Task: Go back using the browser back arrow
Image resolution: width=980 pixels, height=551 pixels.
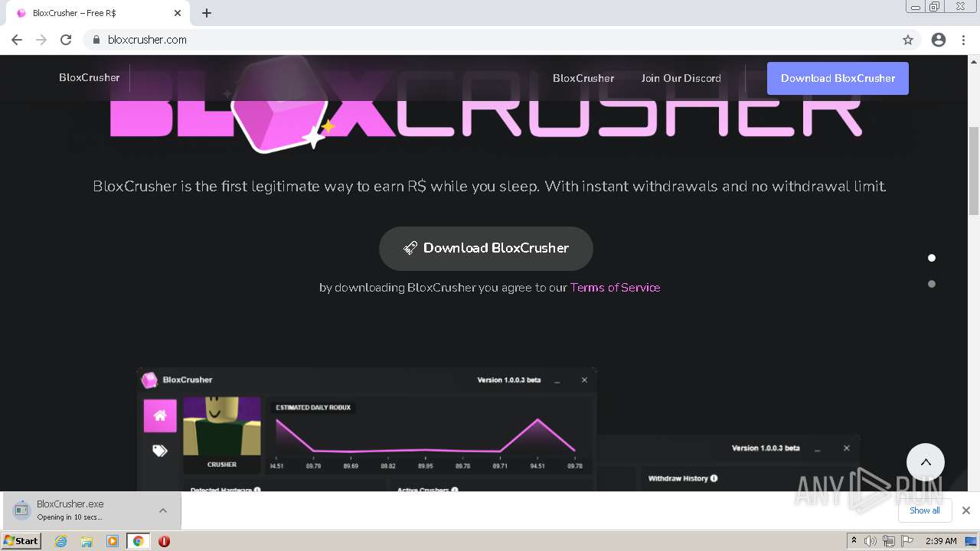Action: click(17, 40)
